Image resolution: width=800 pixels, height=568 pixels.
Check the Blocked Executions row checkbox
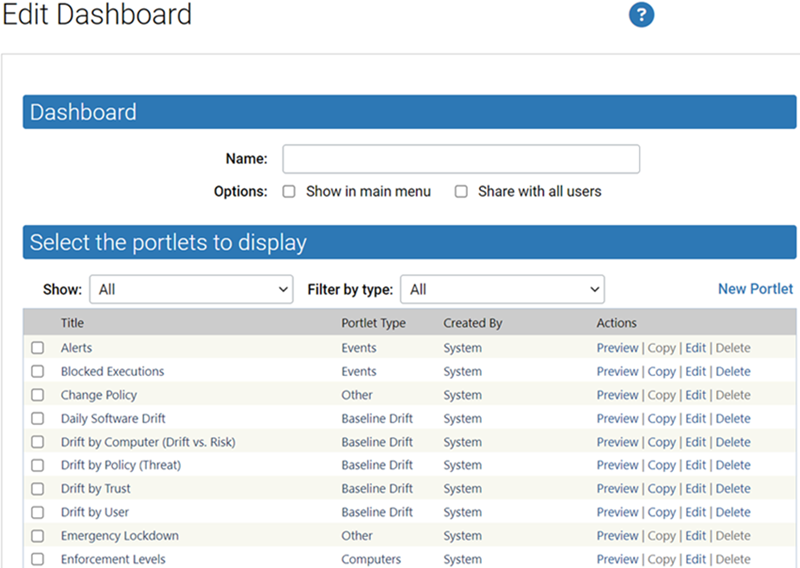[37, 372]
